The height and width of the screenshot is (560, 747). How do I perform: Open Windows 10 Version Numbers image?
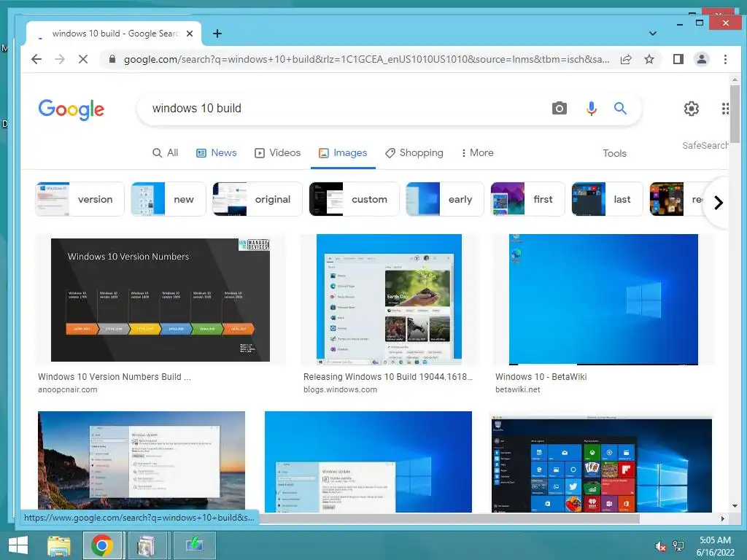(160, 300)
